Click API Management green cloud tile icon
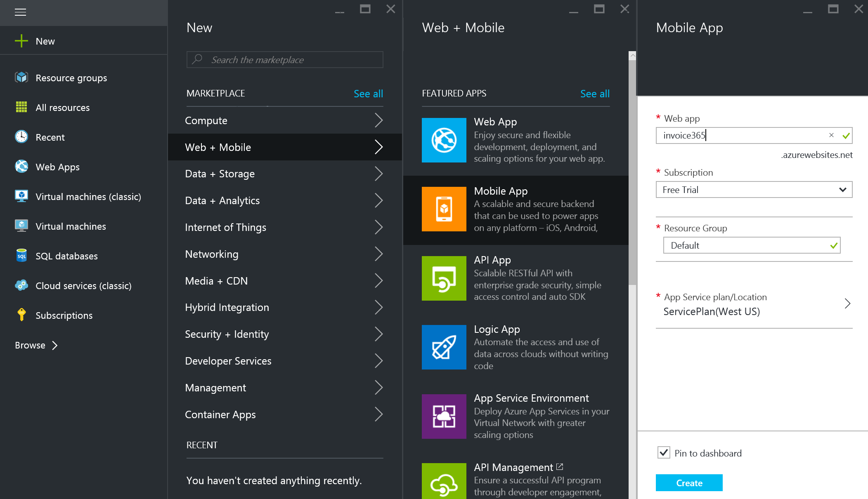The width and height of the screenshot is (868, 499). [x=444, y=481]
